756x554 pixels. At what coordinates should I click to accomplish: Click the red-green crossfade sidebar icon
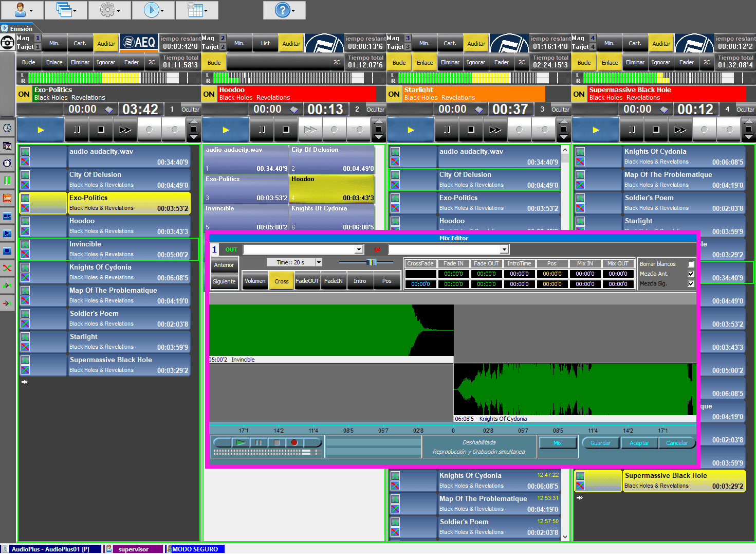pyautogui.click(x=7, y=268)
